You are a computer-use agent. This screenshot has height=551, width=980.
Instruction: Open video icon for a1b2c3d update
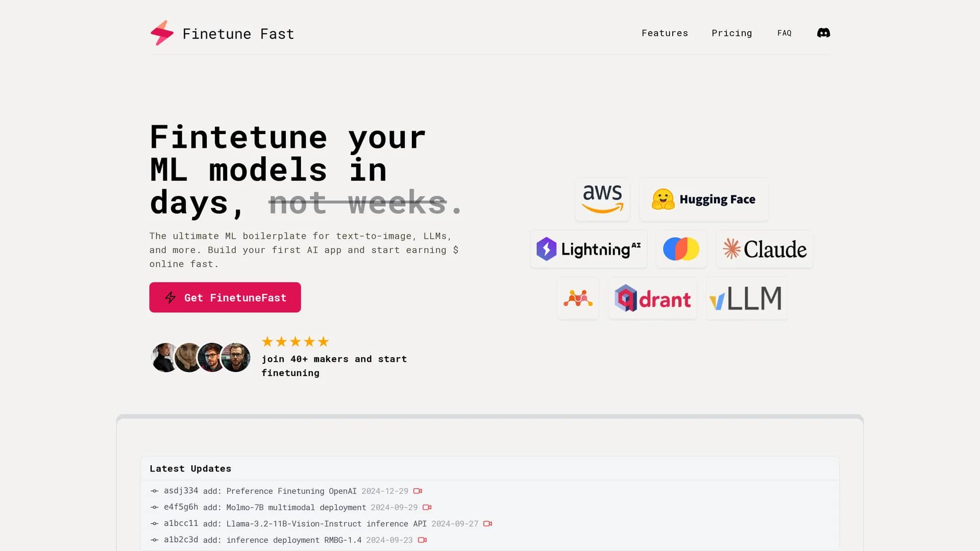coord(422,540)
